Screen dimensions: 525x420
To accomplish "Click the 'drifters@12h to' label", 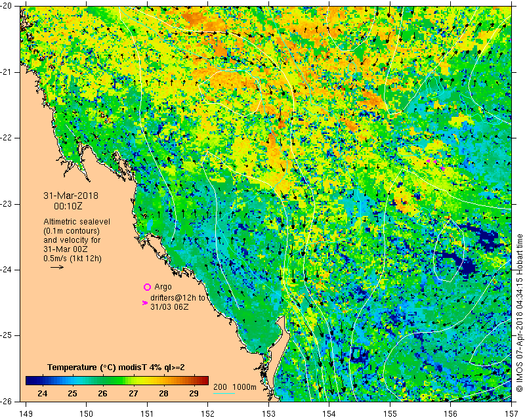I will pyautogui.click(x=177, y=297).
